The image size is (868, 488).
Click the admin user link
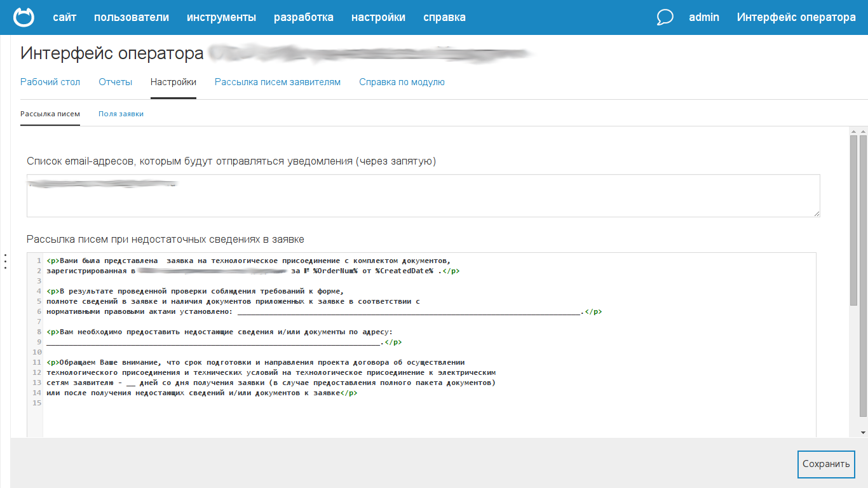coord(704,17)
